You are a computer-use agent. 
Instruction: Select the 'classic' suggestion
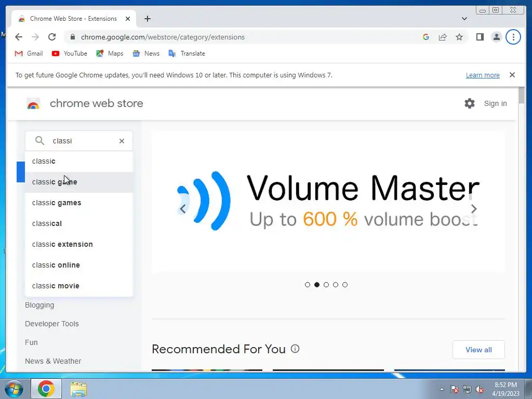click(79, 161)
